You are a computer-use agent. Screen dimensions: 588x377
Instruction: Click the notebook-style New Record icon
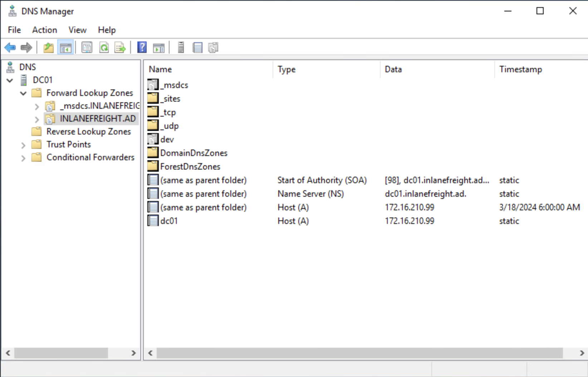click(197, 48)
